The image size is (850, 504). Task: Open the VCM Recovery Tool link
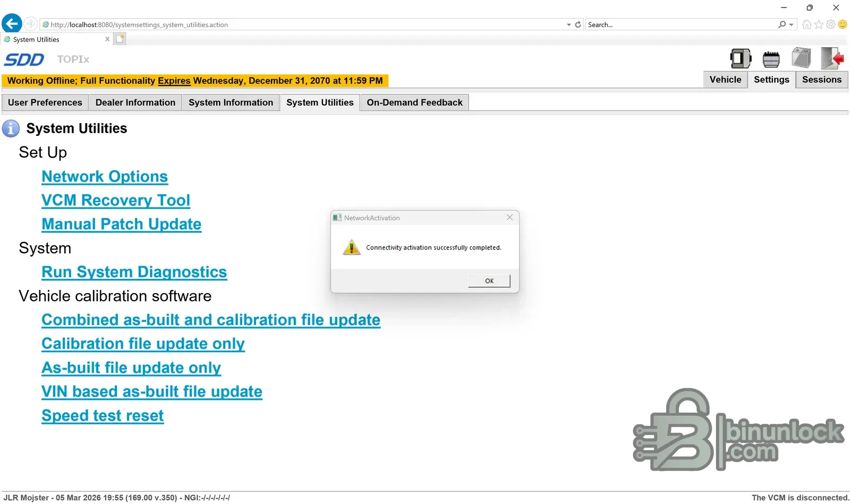pos(116,200)
